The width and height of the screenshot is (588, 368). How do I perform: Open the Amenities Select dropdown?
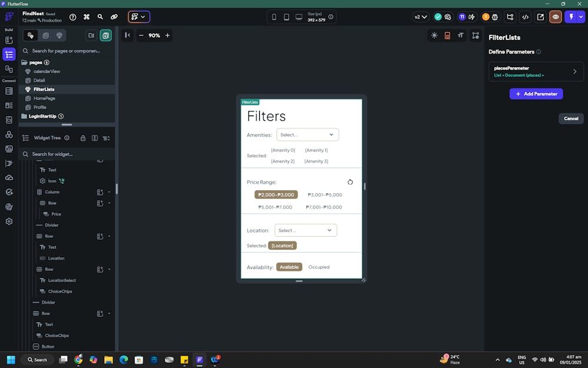point(308,135)
